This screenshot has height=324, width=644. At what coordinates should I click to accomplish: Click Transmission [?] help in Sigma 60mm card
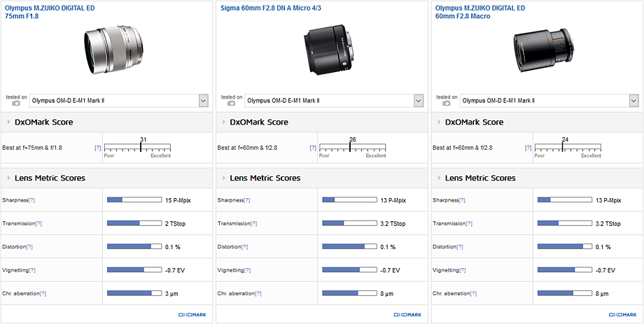click(254, 223)
